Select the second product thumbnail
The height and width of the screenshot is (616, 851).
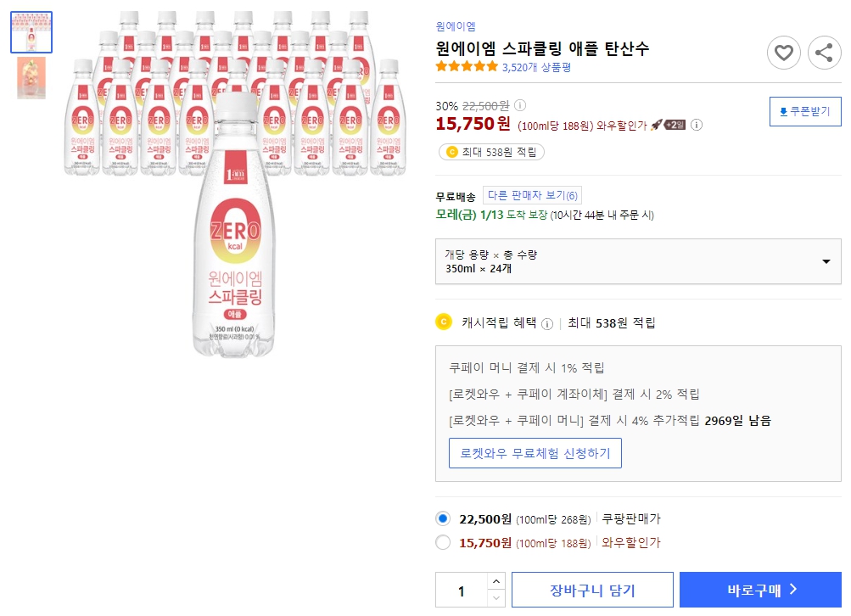(31, 78)
